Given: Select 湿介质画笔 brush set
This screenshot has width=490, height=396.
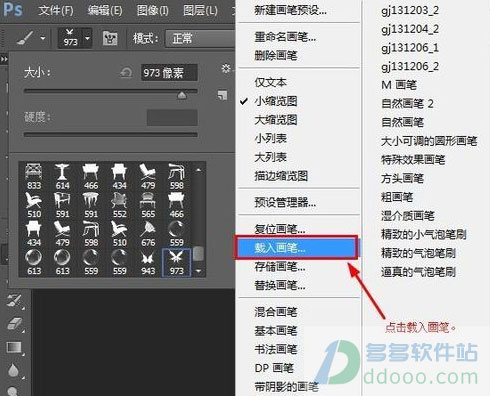Looking at the screenshot, I should coord(408,216).
